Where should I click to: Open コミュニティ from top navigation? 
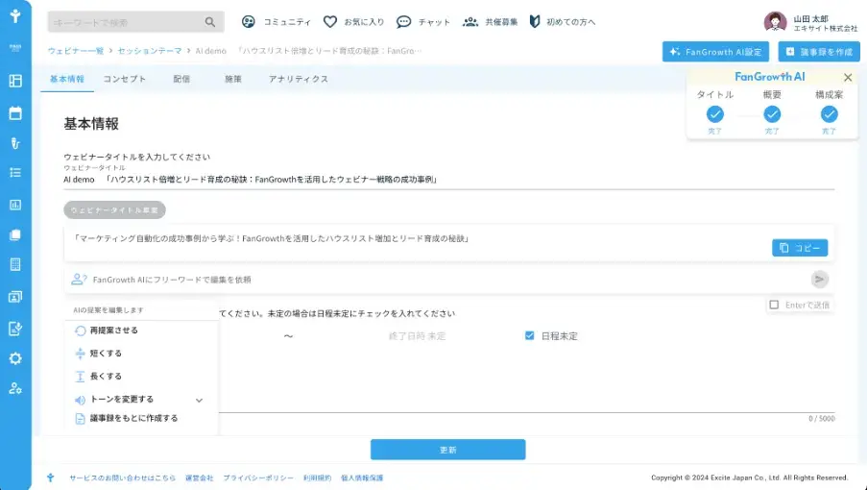[x=277, y=22]
